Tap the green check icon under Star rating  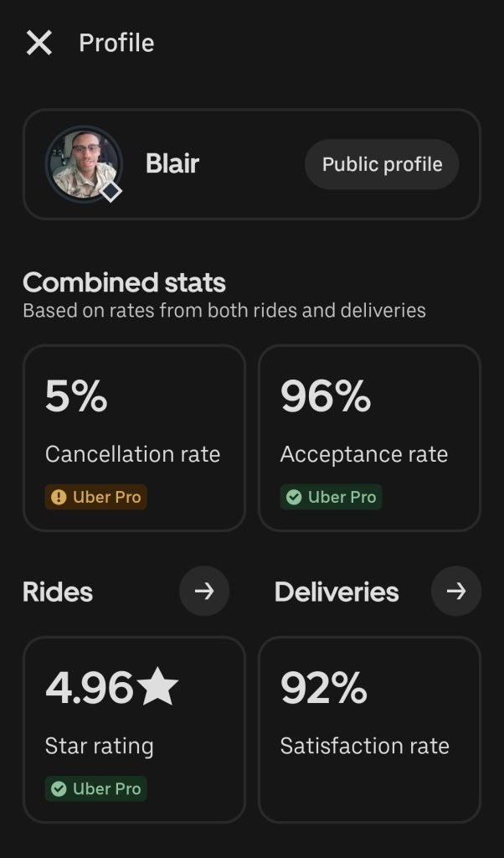[59, 788]
